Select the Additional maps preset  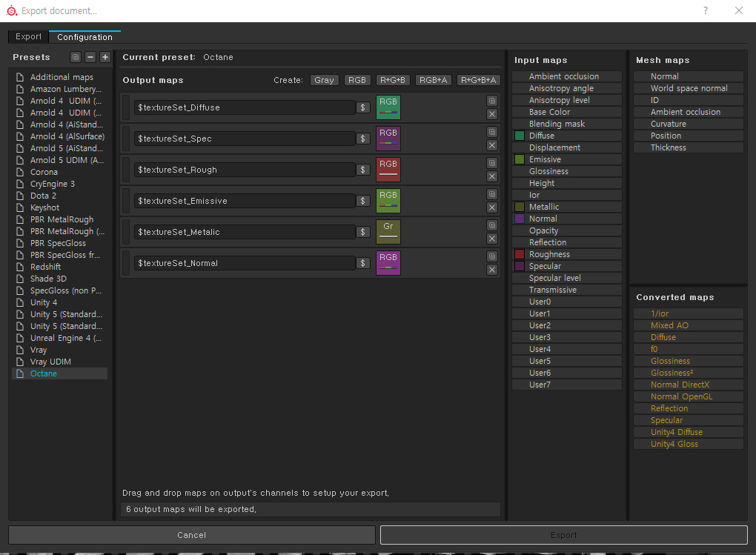tap(60, 77)
